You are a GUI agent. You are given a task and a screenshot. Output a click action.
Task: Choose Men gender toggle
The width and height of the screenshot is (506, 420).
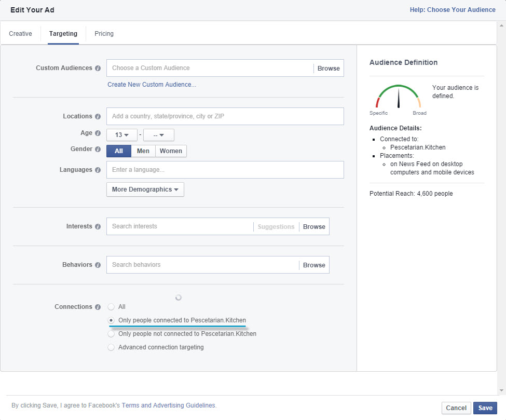pyautogui.click(x=143, y=151)
